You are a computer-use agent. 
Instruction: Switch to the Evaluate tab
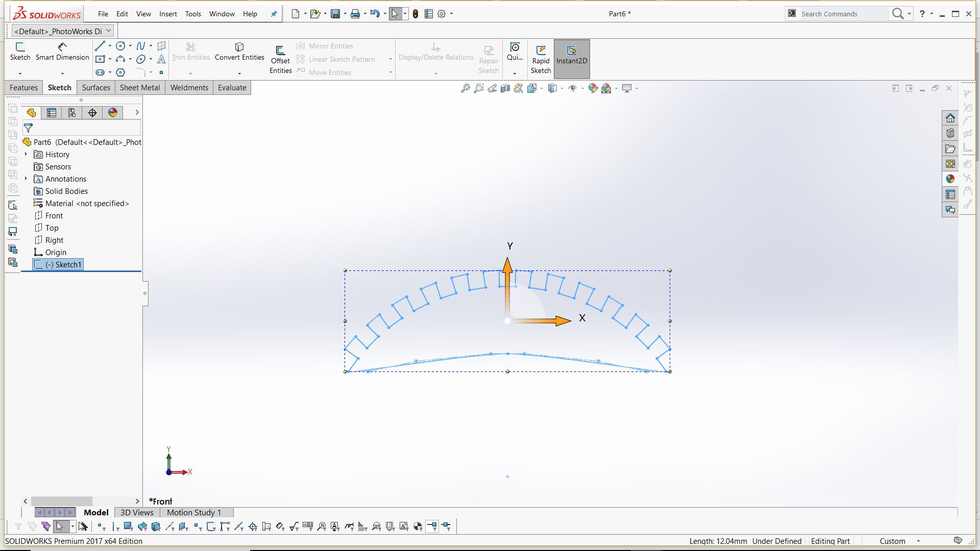[x=232, y=88]
